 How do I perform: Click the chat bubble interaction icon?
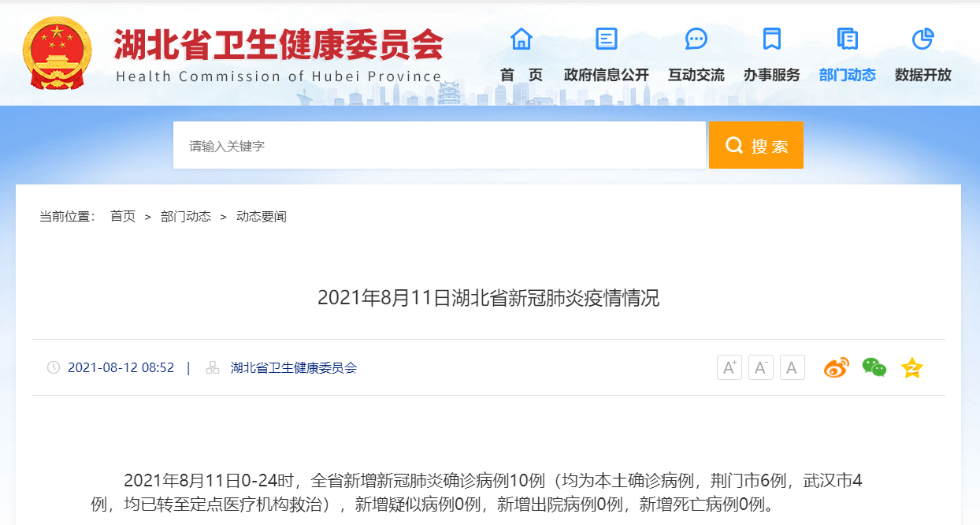tap(696, 38)
